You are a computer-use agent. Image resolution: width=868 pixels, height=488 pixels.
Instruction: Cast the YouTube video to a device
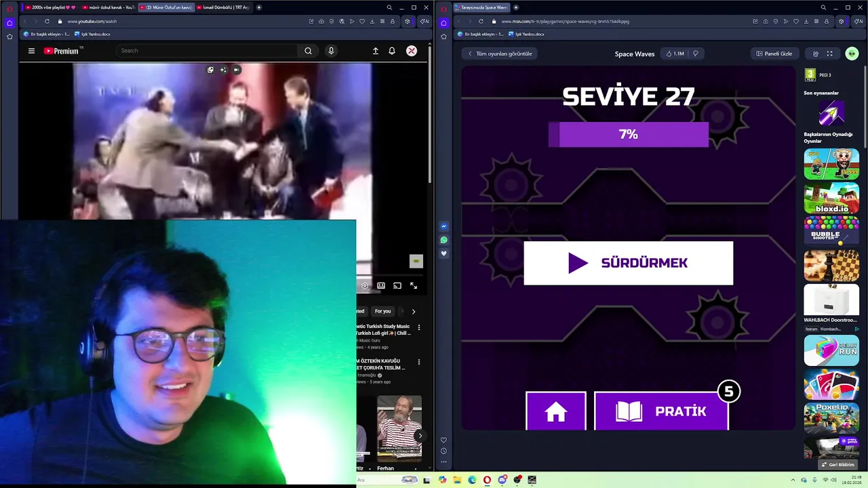pyautogui.click(x=397, y=286)
